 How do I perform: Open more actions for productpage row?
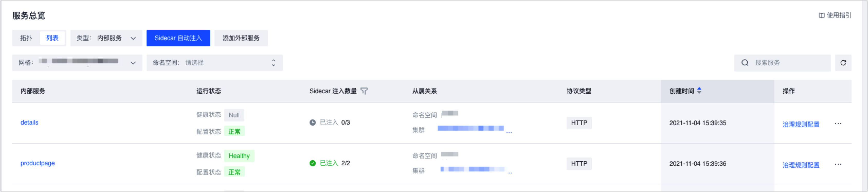tap(838, 164)
